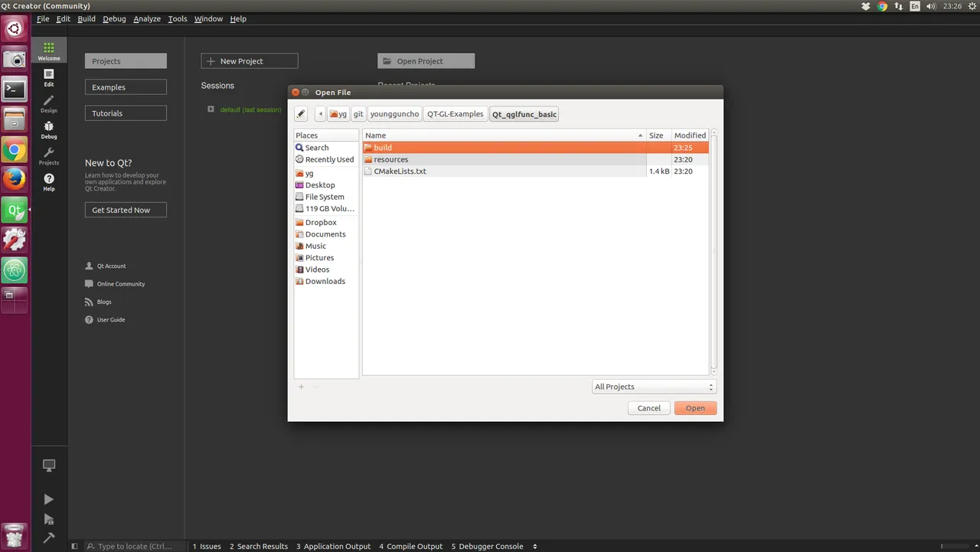
Task: Select the resources folder
Action: tap(536, 159)
